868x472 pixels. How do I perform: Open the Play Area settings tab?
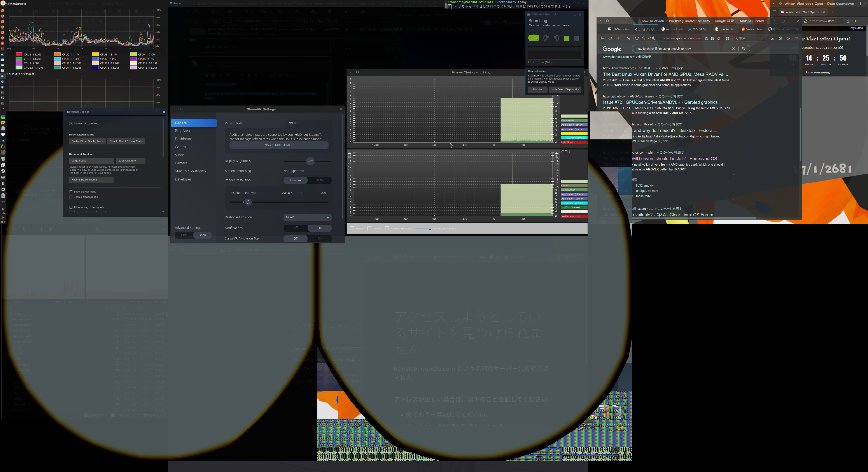[x=182, y=131]
